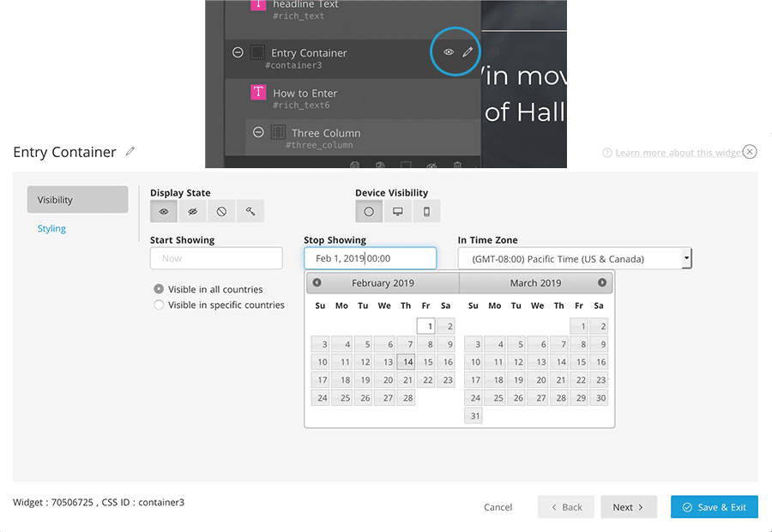Image resolution: width=772 pixels, height=532 pixels.
Task: Click the Start Showing input field
Action: [216, 258]
